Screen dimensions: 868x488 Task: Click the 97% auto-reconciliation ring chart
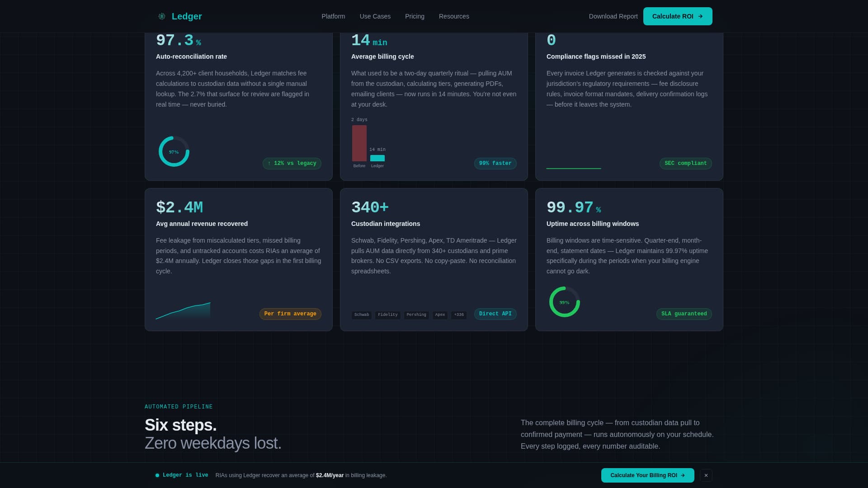pyautogui.click(x=174, y=151)
